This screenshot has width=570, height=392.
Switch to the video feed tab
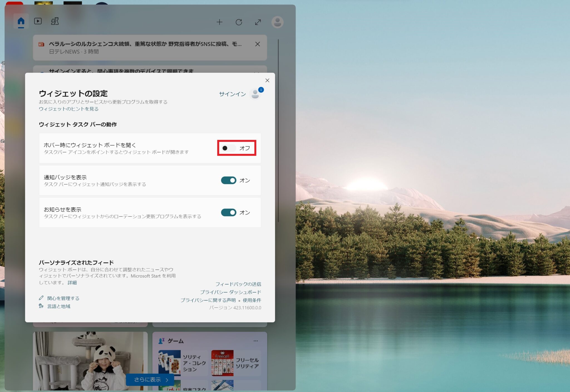(38, 21)
